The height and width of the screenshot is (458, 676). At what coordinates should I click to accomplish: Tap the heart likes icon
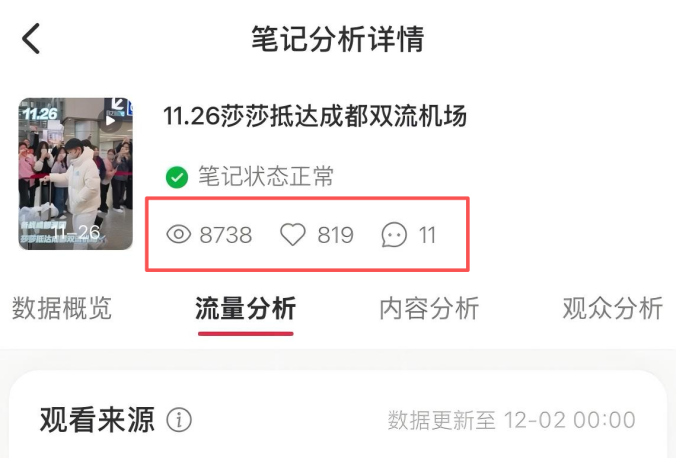pos(293,235)
